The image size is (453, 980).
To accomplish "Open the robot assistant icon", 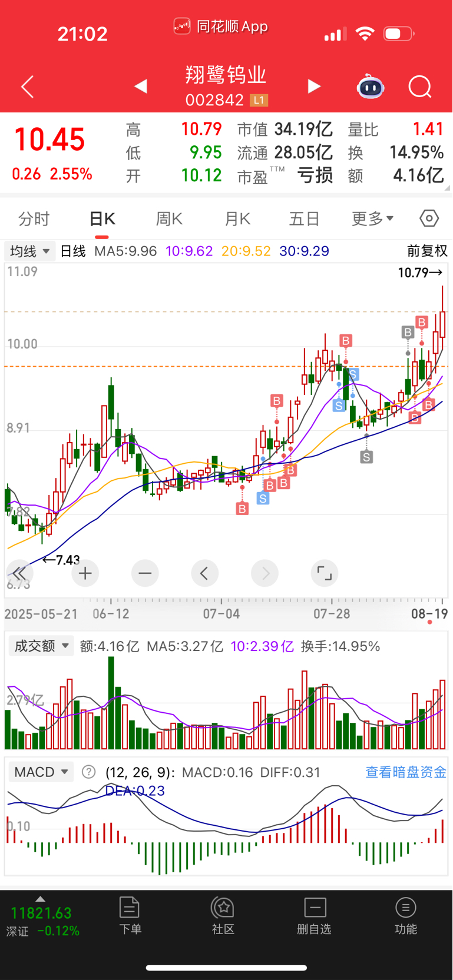I will pyautogui.click(x=371, y=87).
